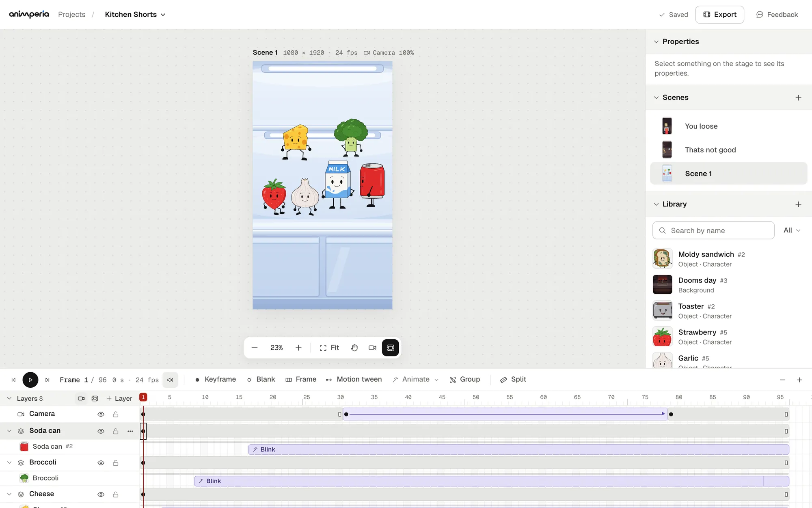The width and height of the screenshot is (812, 508).
Task: Insert a Blank keyframe
Action: 261,379
